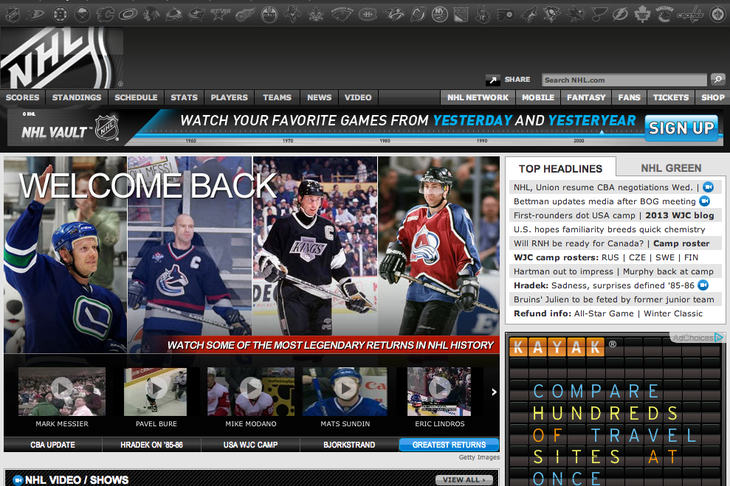
Task: Click the search magnifier button
Action: coord(718,80)
